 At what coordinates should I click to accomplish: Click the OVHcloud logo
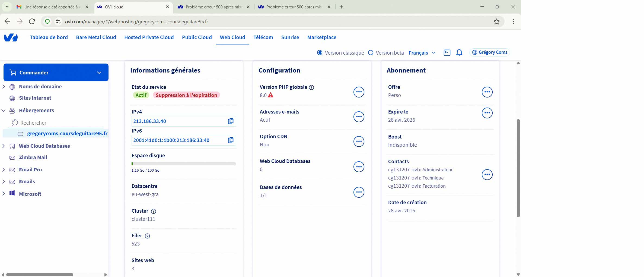click(x=11, y=37)
